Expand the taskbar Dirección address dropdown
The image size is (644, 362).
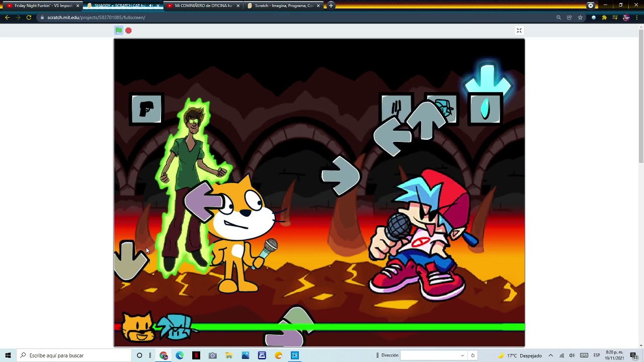[x=462, y=355]
